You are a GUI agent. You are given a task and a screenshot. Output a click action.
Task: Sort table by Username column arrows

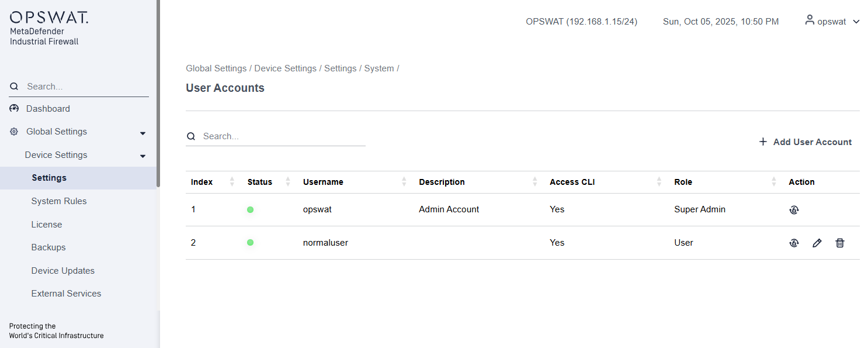click(x=404, y=182)
